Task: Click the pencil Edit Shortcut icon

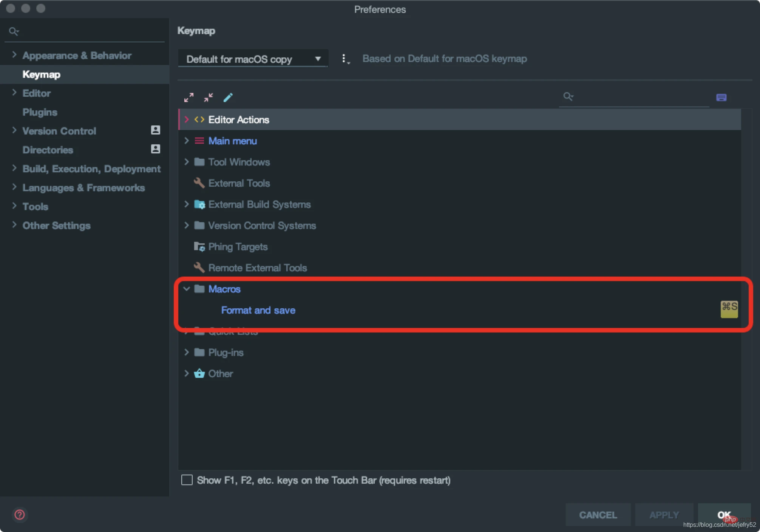Action: (228, 97)
